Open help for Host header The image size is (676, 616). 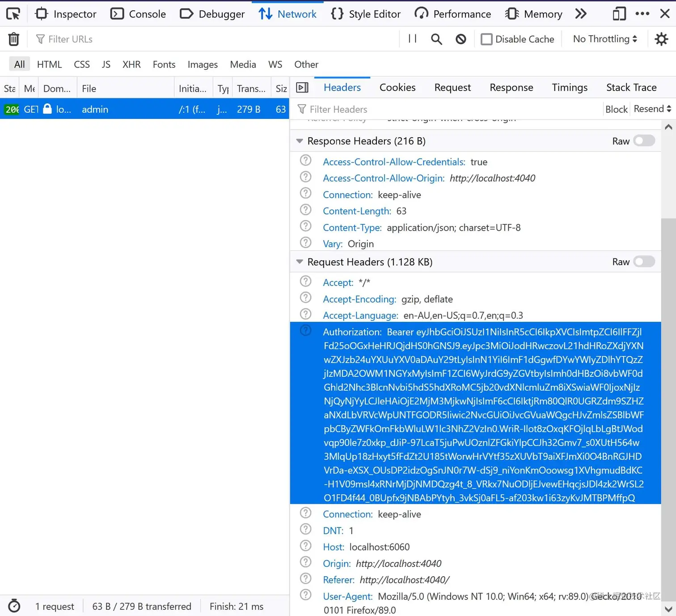pos(305,546)
